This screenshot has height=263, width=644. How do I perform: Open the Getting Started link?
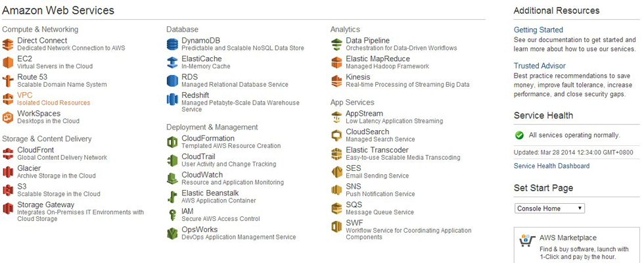538,30
